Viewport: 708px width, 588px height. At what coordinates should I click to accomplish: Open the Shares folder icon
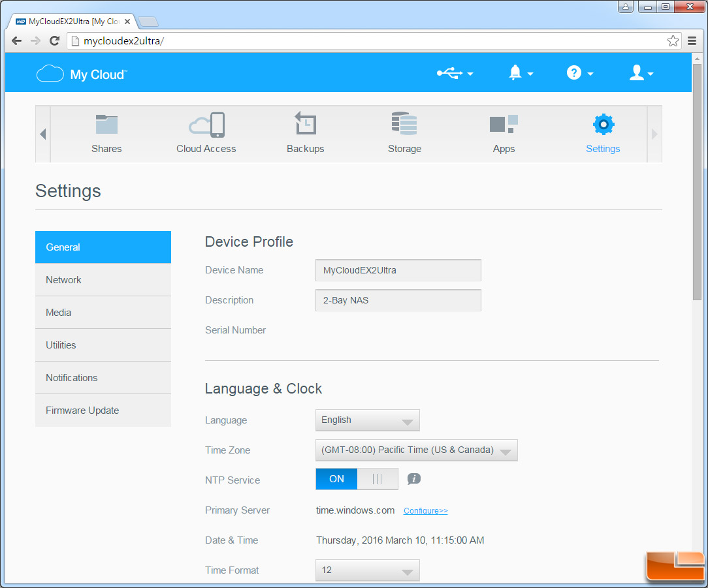106,125
